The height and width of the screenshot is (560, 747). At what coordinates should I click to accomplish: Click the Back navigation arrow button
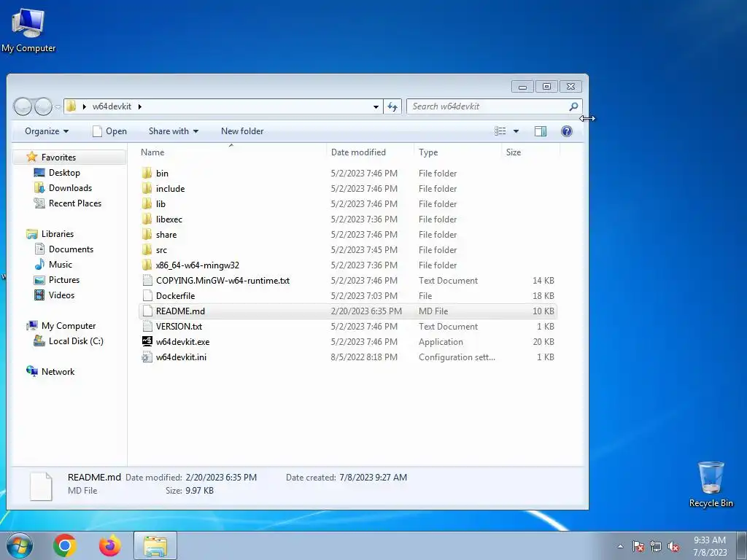pos(23,106)
